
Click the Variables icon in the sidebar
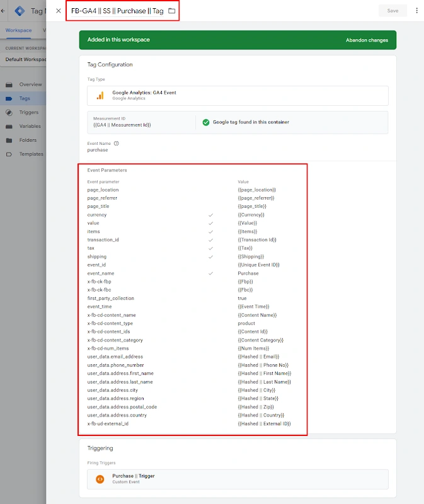(9, 127)
